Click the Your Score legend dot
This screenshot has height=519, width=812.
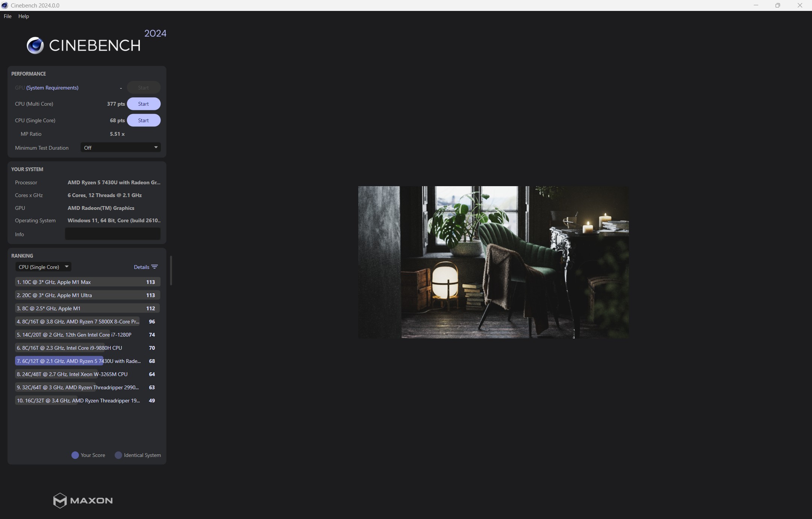click(x=75, y=455)
